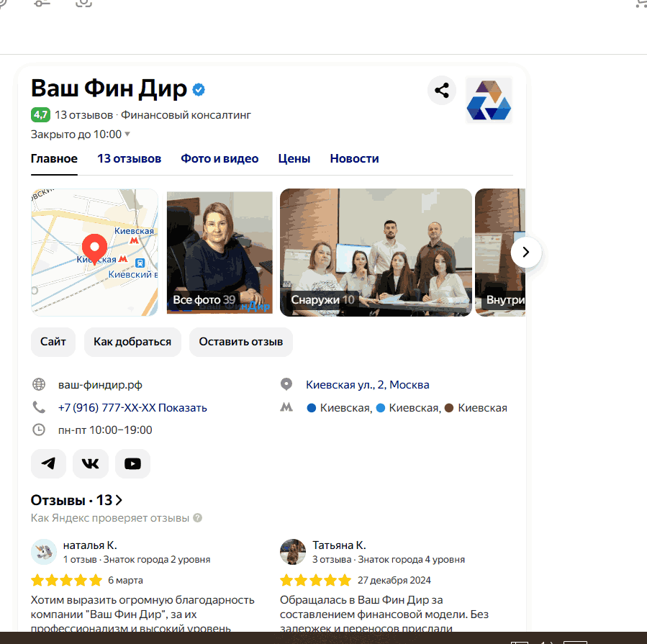Open the Цены tab
Screen dimensions: 647x644
[294, 159]
